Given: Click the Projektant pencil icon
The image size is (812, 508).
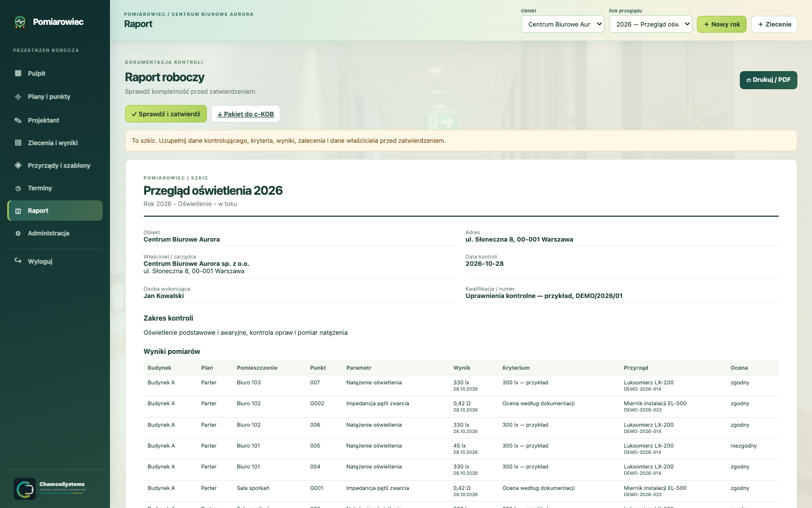Looking at the screenshot, I should pos(18,120).
